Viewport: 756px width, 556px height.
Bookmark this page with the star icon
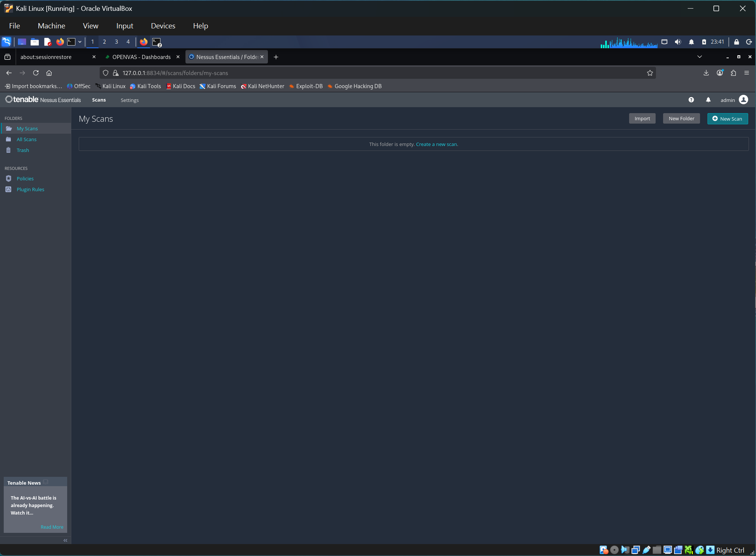coord(650,73)
